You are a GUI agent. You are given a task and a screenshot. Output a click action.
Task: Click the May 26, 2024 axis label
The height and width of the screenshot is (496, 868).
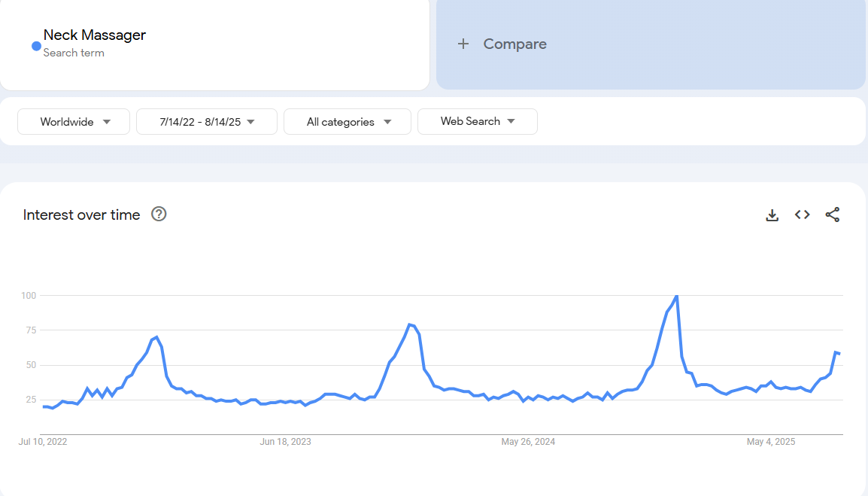pos(528,442)
